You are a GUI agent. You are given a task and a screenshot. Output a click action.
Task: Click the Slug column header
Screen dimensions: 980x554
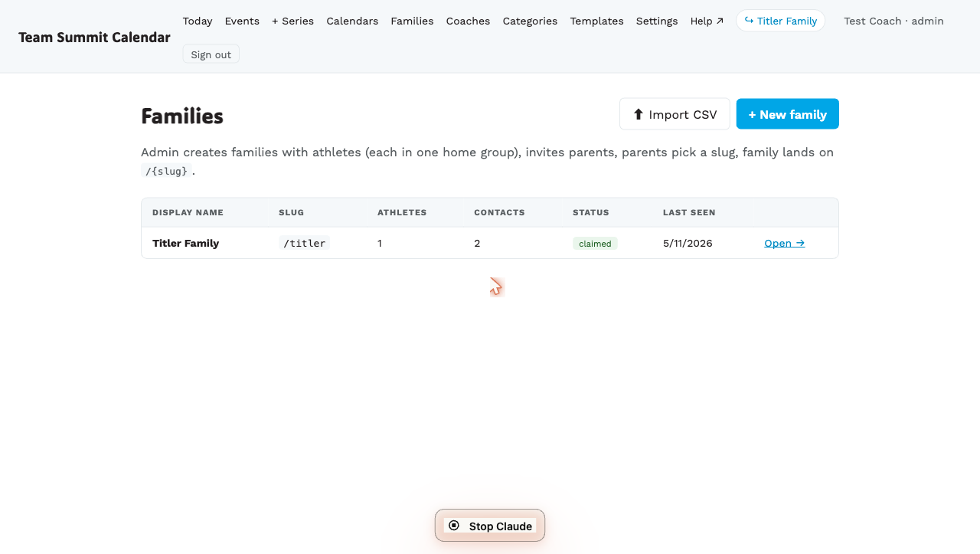click(x=291, y=212)
